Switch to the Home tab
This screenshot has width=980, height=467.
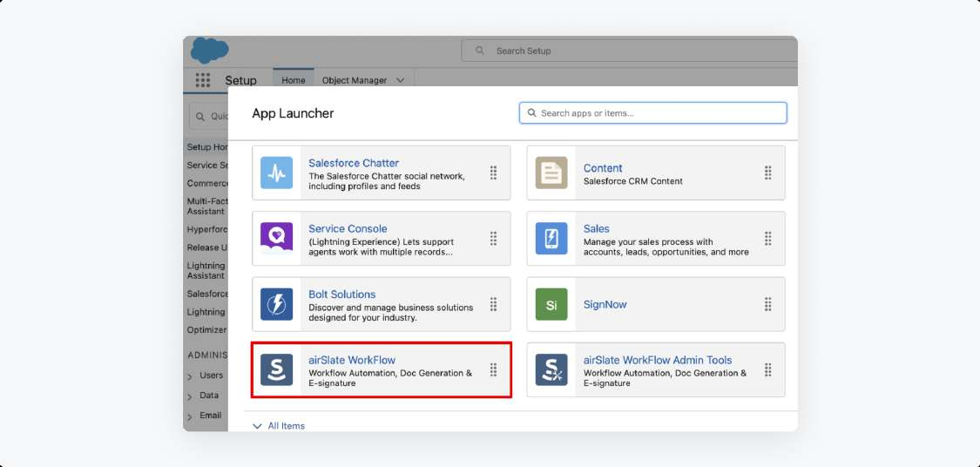pyautogui.click(x=293, y=80)
